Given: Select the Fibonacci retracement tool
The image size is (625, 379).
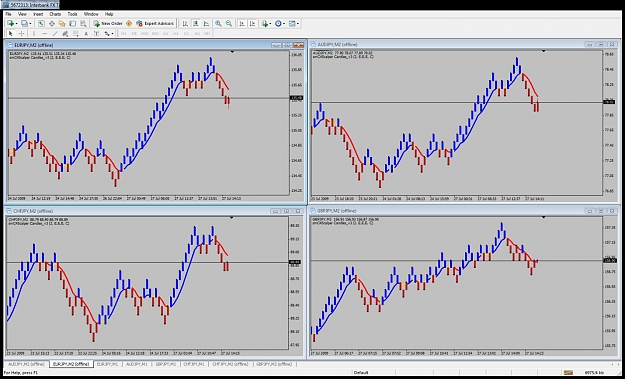Looking at the screenshot, I should pyautogui.click(x=76, y=33).
